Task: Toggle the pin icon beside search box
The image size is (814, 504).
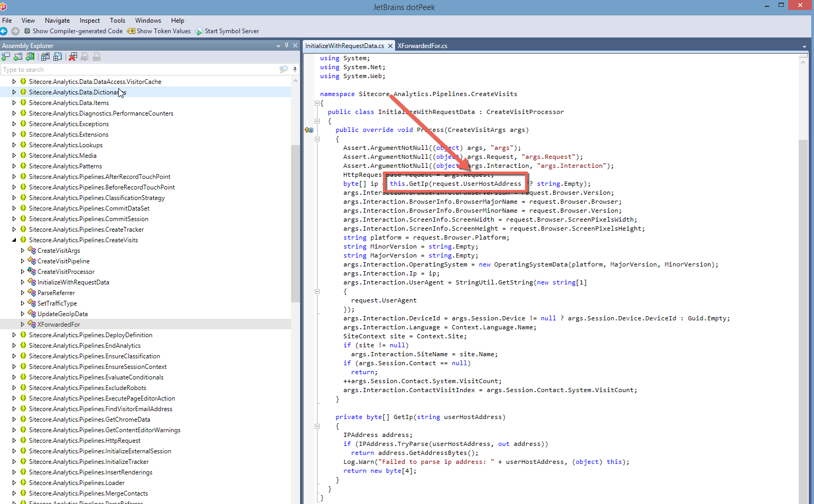Action: (295, 70)
